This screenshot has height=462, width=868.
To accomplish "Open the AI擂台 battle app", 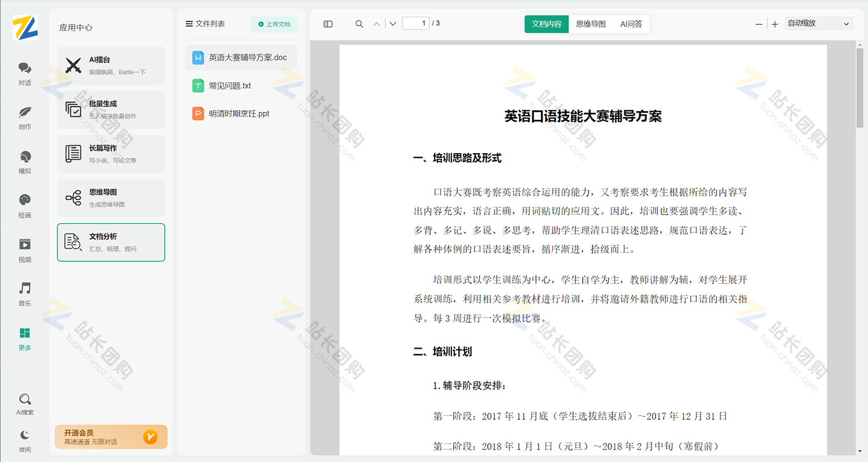I will coord(111,65).
